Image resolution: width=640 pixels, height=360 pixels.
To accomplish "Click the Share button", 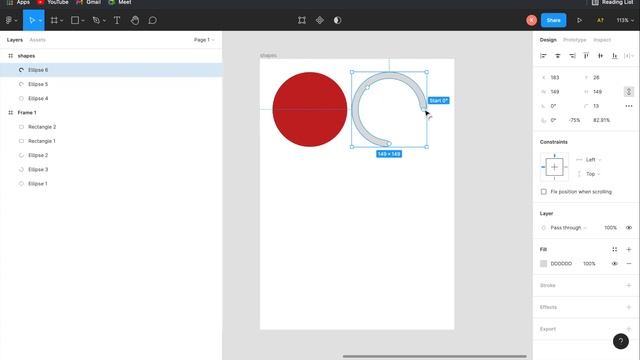I will click(x=553, y=20).
